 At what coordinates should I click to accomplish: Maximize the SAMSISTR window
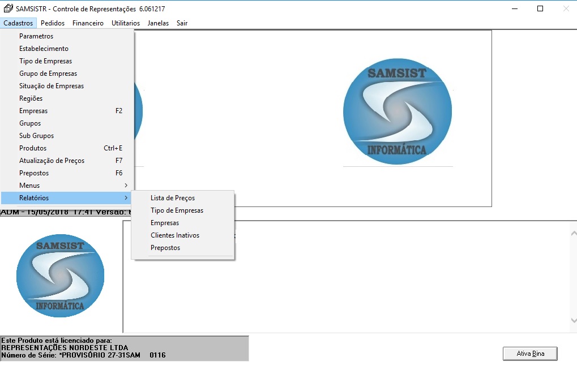point(540,8)
